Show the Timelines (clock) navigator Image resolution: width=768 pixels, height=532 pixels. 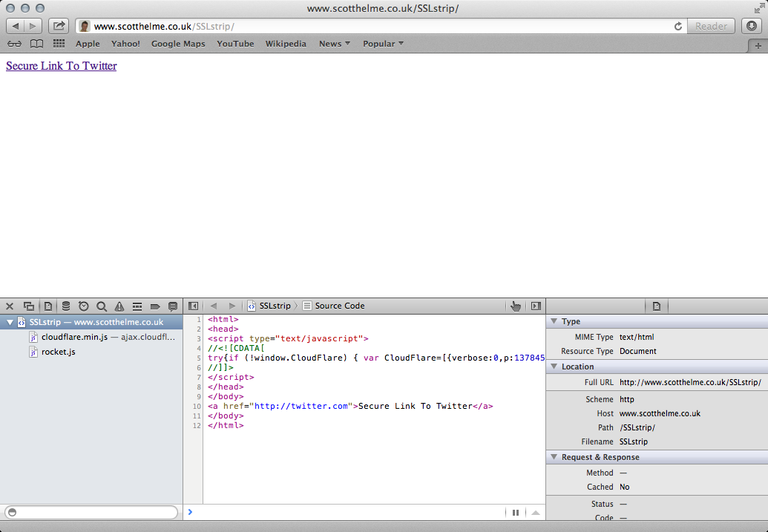pyautogui.click(x=84, y=306)
